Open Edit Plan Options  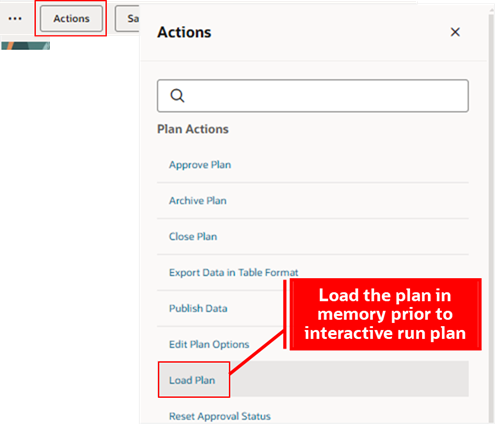(209, 344)
